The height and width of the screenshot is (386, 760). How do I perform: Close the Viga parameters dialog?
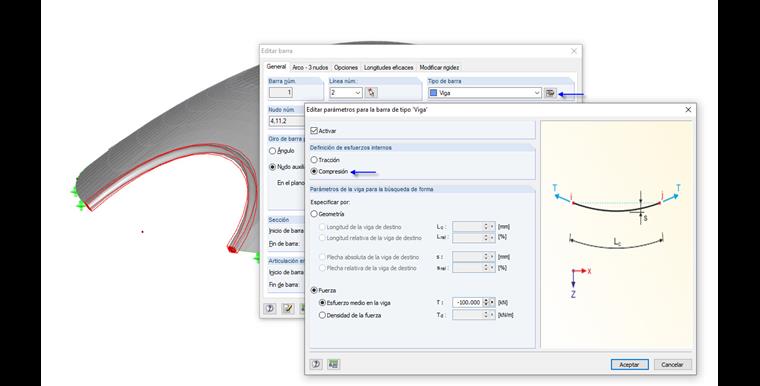pyautogui.click(x=688, y=110)
